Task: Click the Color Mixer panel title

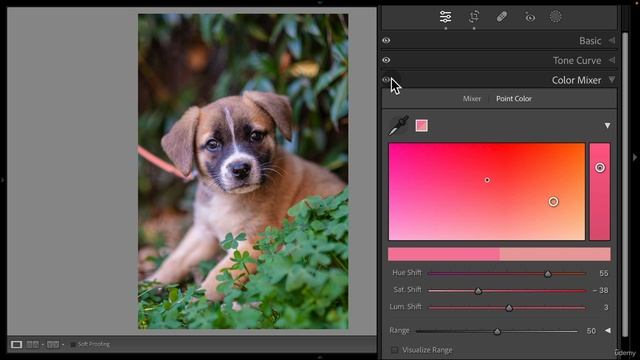Action: coord(576,80)
